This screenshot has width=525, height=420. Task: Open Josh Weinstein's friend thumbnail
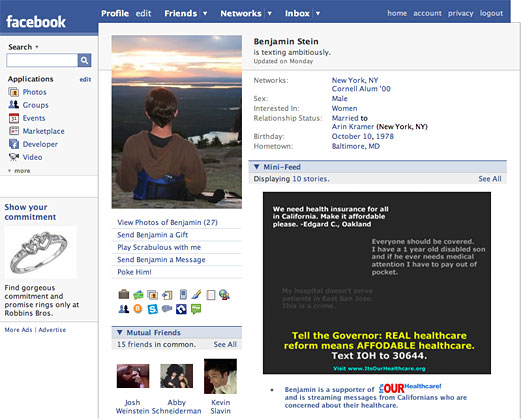(x=133, y=376)
